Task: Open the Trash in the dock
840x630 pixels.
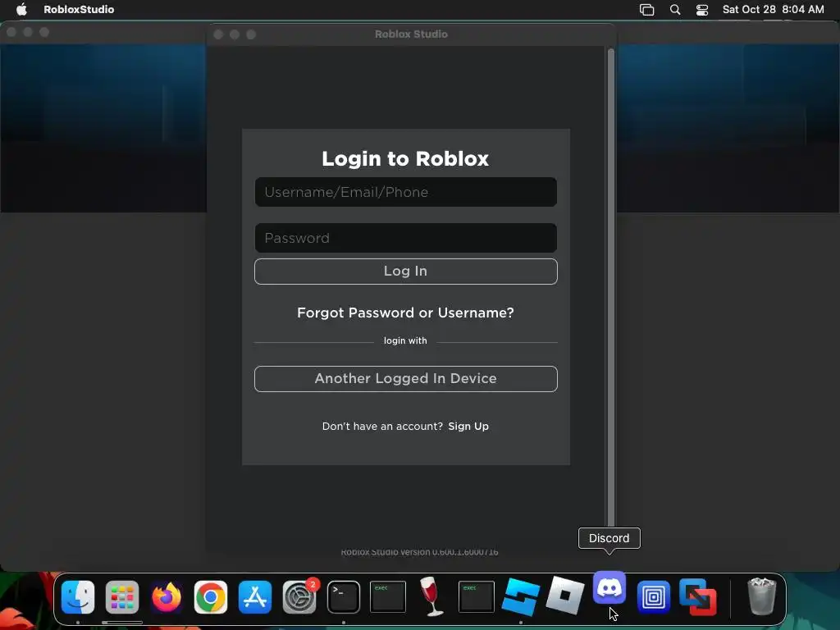Action: (x=761, y=596)
